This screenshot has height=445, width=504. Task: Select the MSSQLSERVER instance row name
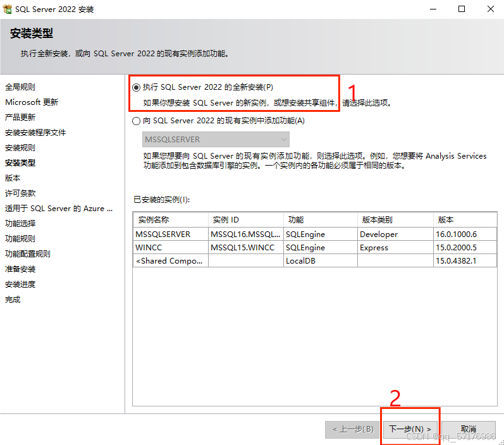click(171, 235)
